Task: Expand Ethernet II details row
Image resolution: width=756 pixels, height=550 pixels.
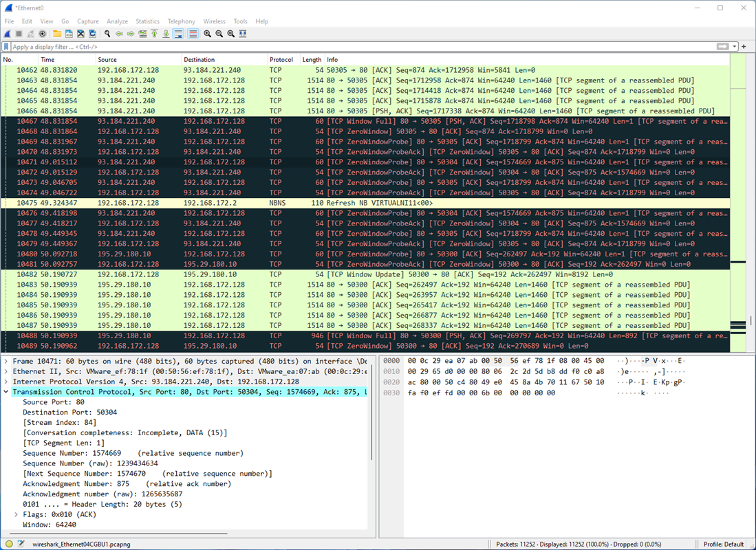Action: coord(6,371)
